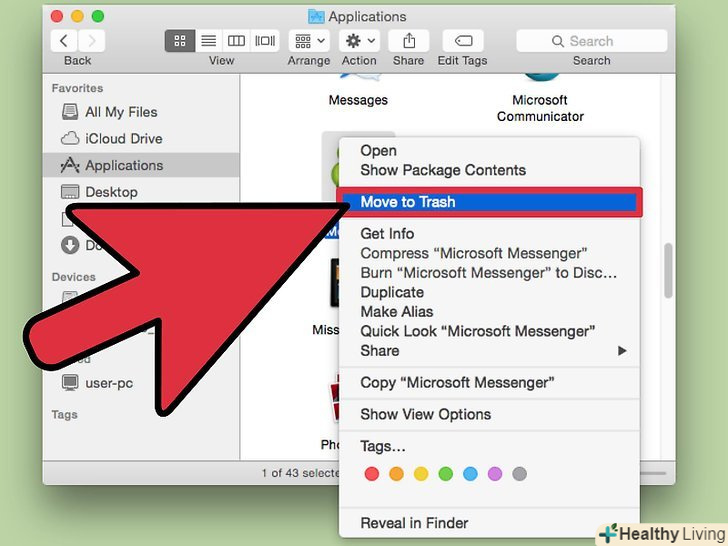Select Applications in the sidebar

pos(141,165)
